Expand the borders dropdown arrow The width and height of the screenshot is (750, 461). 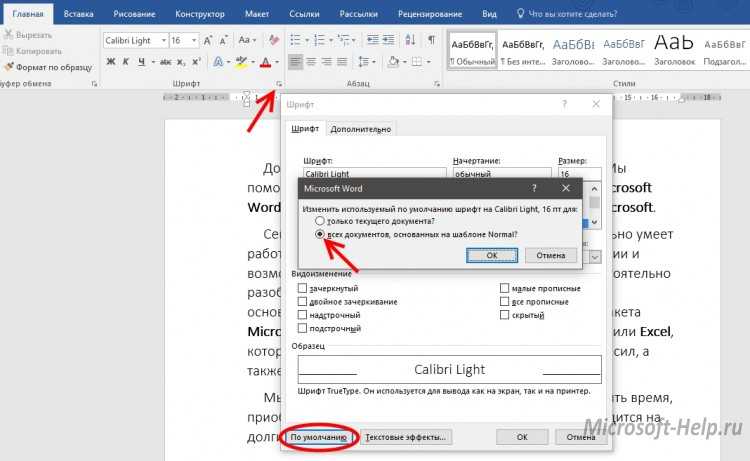429,62
